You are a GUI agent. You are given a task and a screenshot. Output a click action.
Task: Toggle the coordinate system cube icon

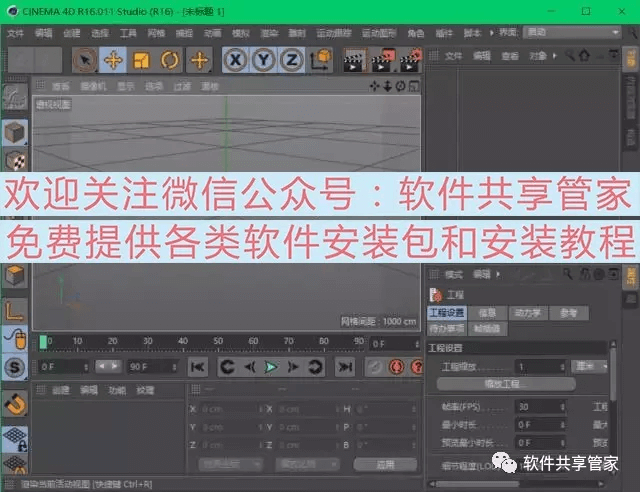[321, 60]
